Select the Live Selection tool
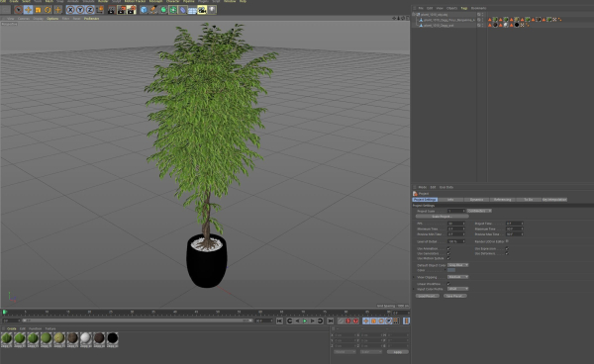Screen dimensions: 594x364 pyautogui.click(x=18, y=10)
